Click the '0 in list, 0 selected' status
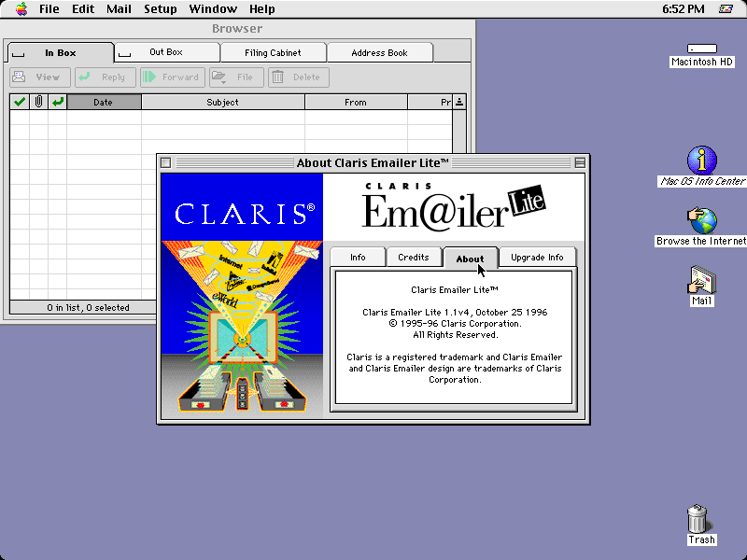This screenshot has height=560, width=747. [88, 308]
